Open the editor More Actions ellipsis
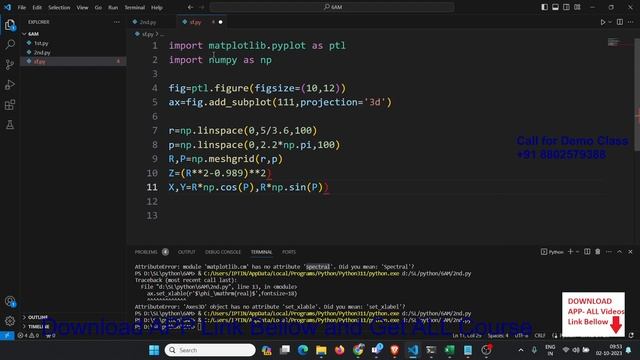This screenshot has width=640, height=360. point(631,22)
